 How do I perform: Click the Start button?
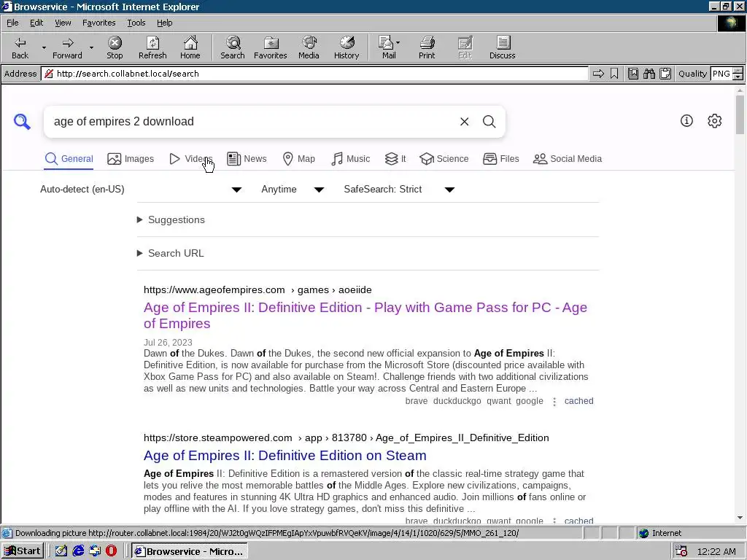(23, 551)
